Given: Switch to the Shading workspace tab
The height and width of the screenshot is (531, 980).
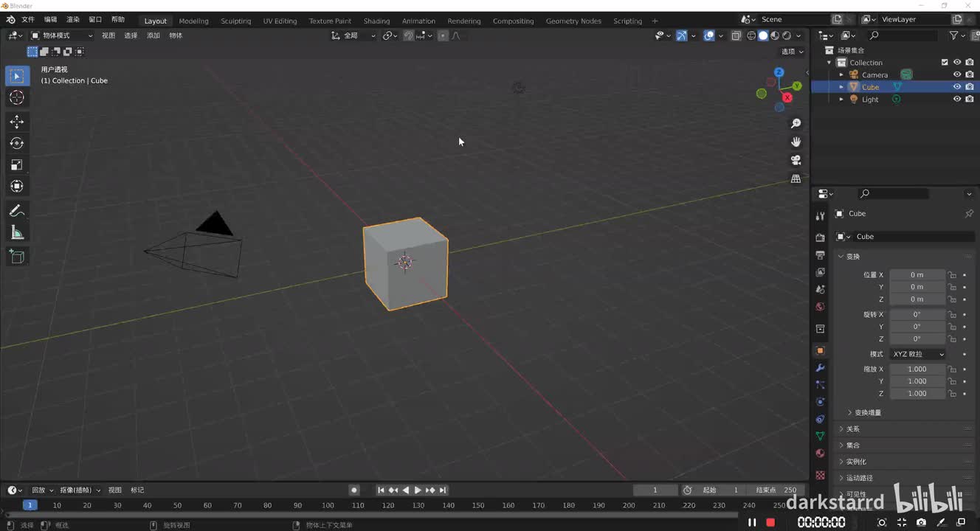Looking at the screenshot, I should (376, 21).
